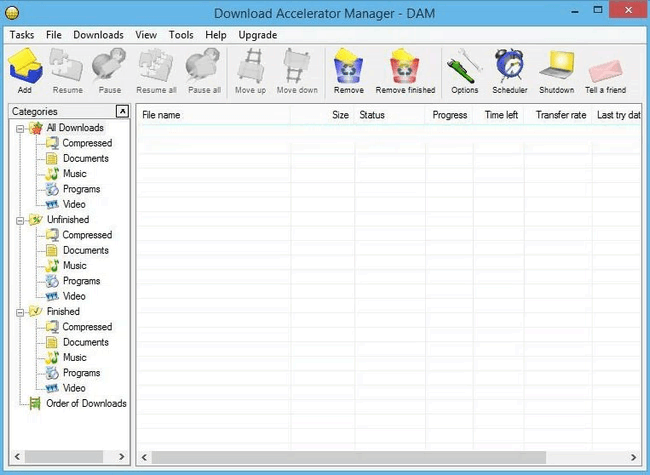Image resolution: width=650 pixels, height=475 pixels.
Task: Select Compressed under Unfinished
Action: pyautogui.click(x=79, y=235)
